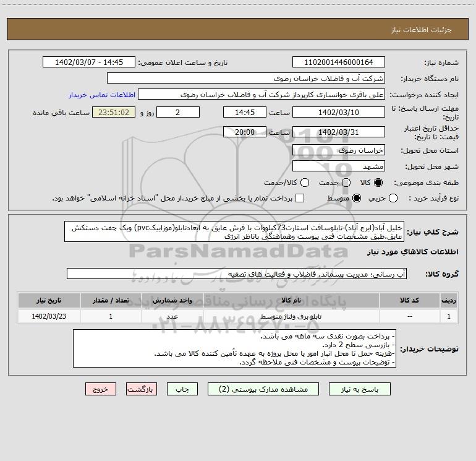Screen dimensions: 476x461
Task: Click the شهر محل تحویل مشهد field
Action: pyautogui.click(x=339, y=166)
